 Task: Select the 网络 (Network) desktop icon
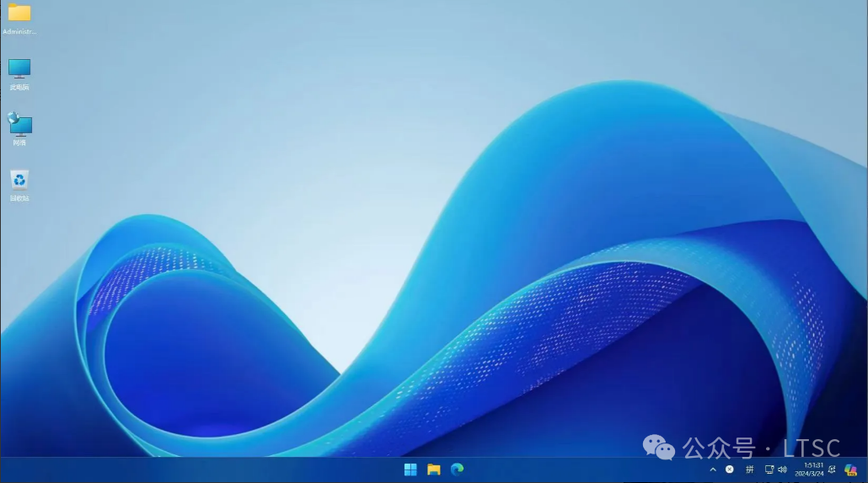(20, 129)
